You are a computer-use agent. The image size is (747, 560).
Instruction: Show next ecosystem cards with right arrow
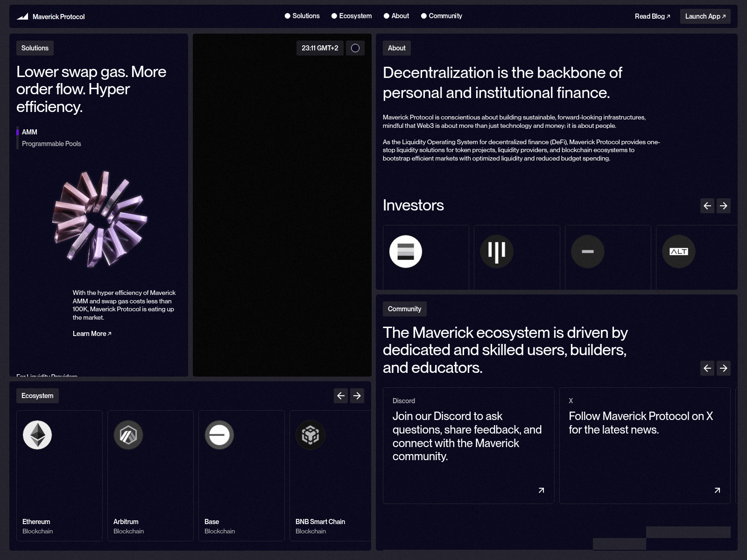point(357,396)
